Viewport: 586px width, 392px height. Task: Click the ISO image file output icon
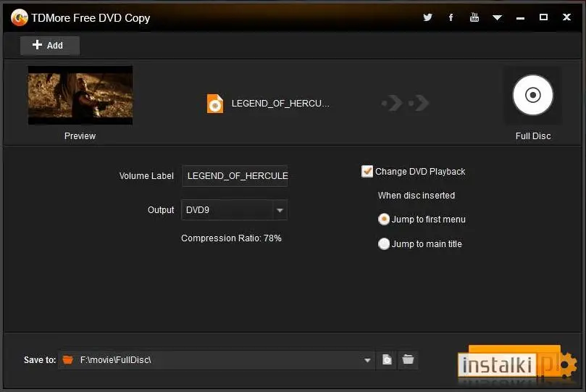(x=388, y=359)
